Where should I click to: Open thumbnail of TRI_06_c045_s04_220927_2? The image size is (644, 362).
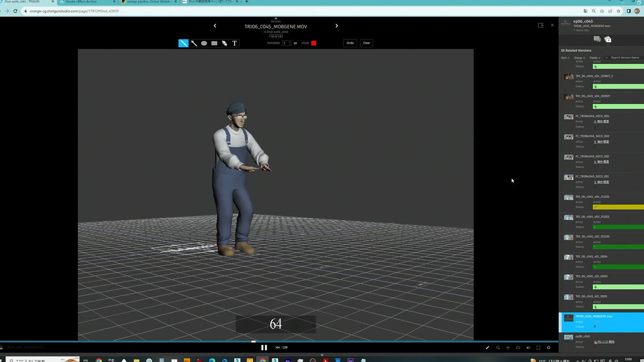tap(568, 77)
